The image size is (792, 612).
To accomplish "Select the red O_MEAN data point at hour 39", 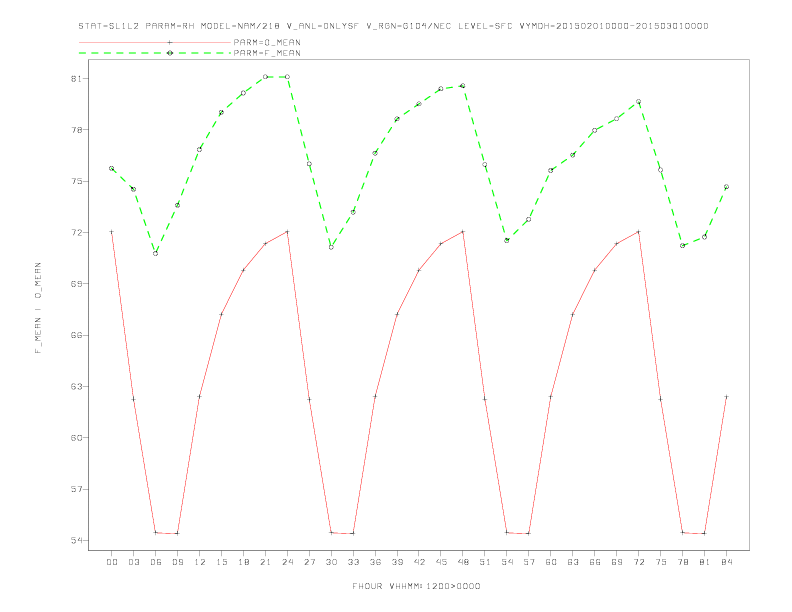I will coord(397,314).
